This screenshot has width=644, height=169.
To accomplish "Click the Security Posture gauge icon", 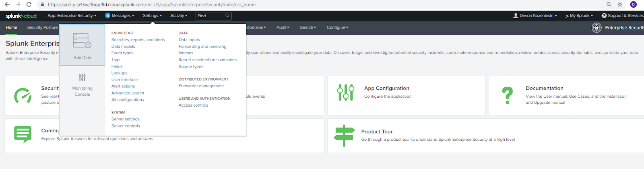I will click(x=23, y=96).
